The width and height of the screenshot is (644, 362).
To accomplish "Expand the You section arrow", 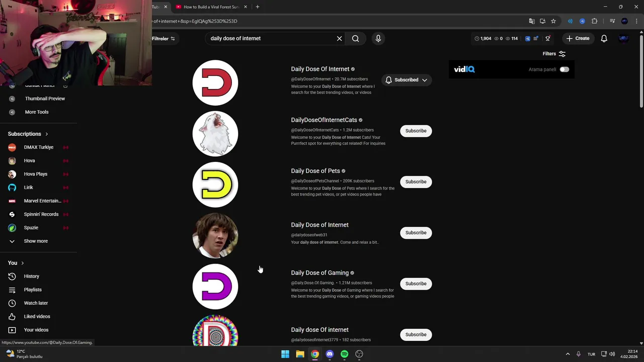I will coord(22,263).
